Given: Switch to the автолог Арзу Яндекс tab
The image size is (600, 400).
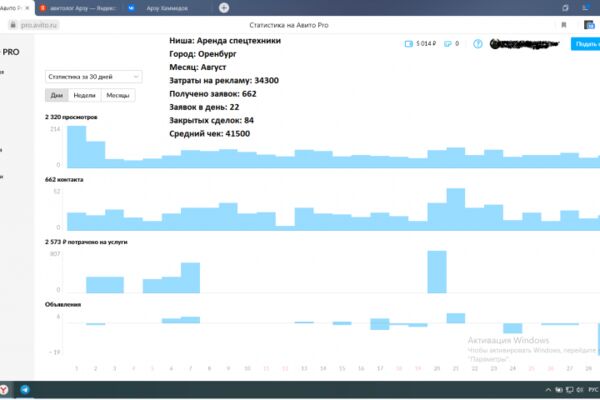Looking at the screenshot, I should click(x=78, y=8).
